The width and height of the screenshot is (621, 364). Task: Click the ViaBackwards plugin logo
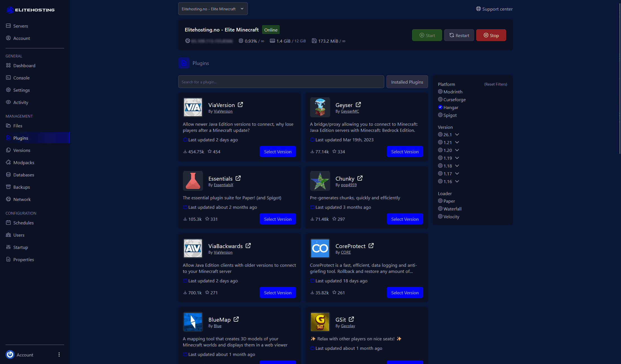[193, 248]
